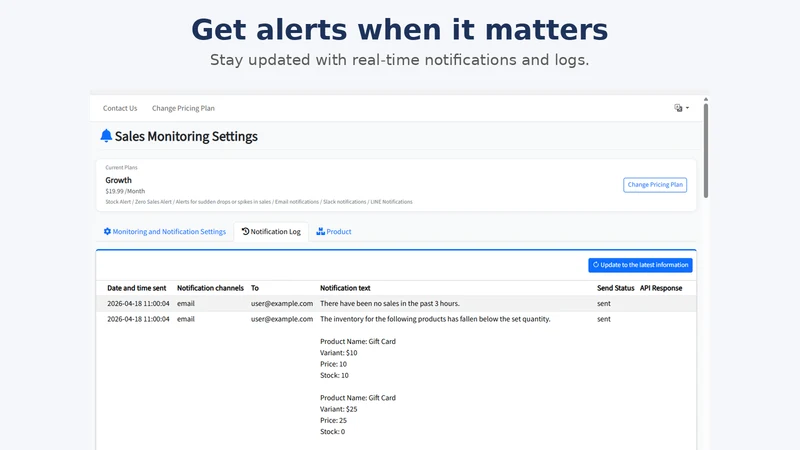The width and height of the screenshot is (800, 450).
Task: Click the Current Plans label
Action: pyautogui.click(x=121, y=167)
